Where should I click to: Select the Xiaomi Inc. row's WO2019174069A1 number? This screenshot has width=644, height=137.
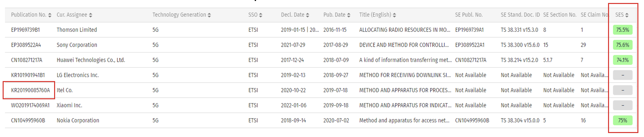[x=30, y=105]
